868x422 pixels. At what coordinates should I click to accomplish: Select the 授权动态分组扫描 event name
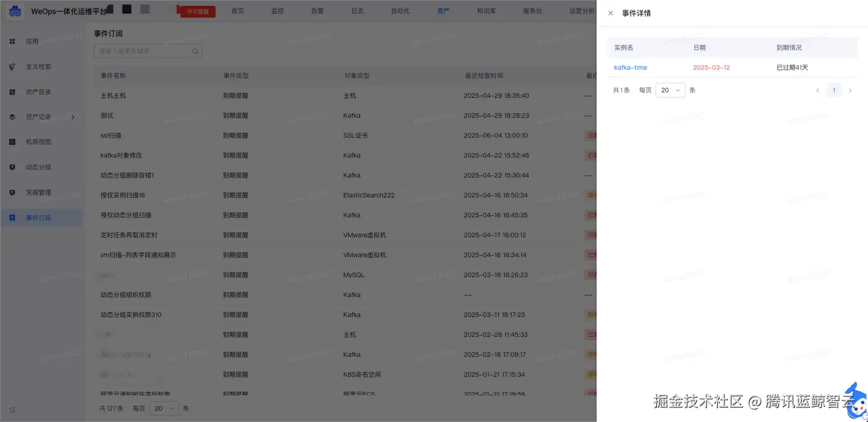[x=126, y=215]
